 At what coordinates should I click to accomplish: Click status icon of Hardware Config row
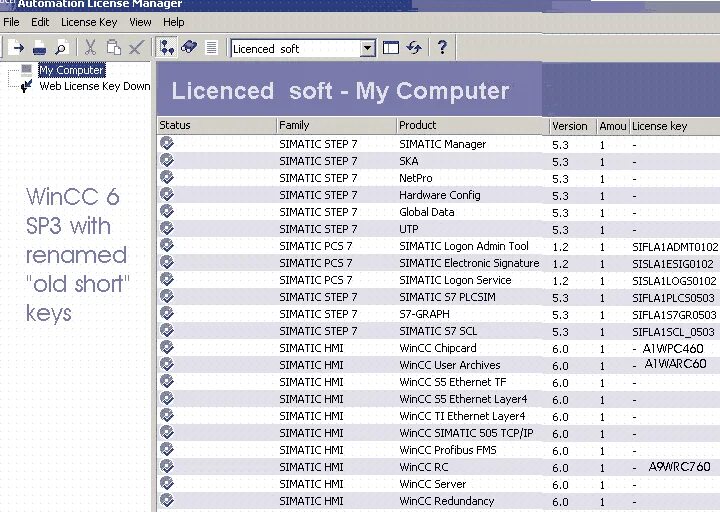pos(167,194)
